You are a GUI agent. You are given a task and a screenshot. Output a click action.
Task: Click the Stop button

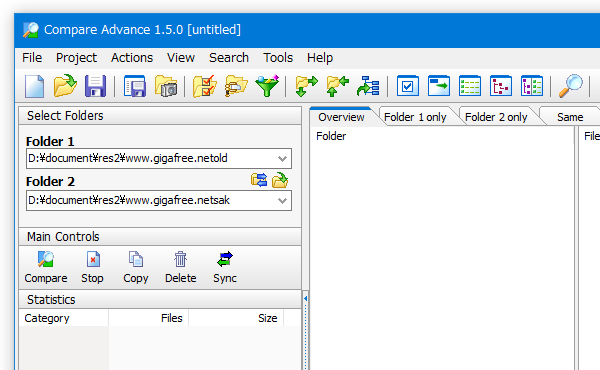click(92, 267)
